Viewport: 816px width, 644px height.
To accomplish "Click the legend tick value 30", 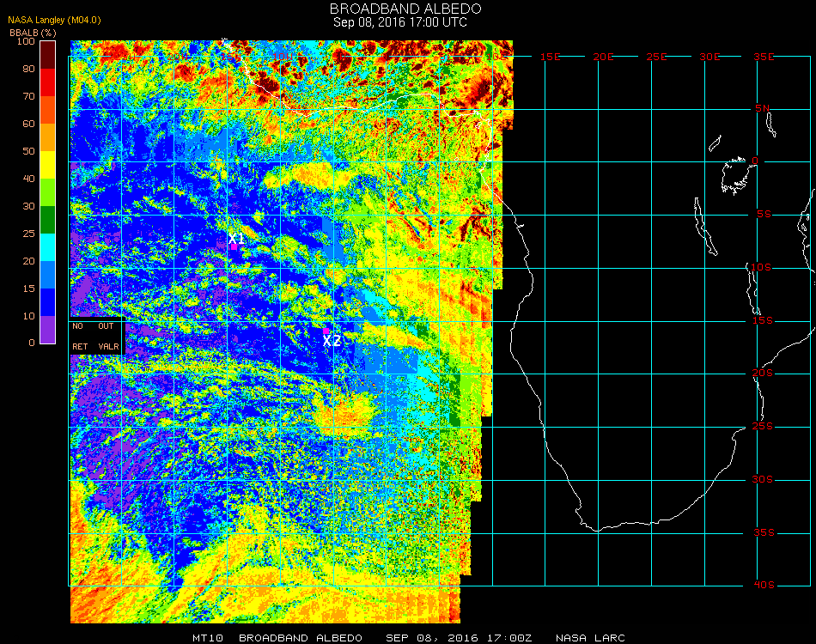I will point(28,207).
